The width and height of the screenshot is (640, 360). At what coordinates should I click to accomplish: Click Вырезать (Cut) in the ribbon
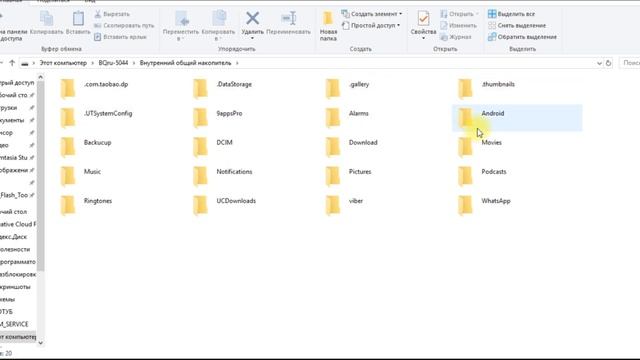coord(111,14)
